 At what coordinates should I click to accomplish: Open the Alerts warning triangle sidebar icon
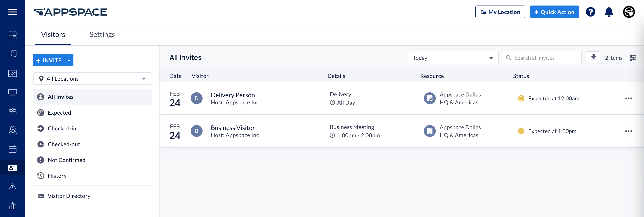12,187
